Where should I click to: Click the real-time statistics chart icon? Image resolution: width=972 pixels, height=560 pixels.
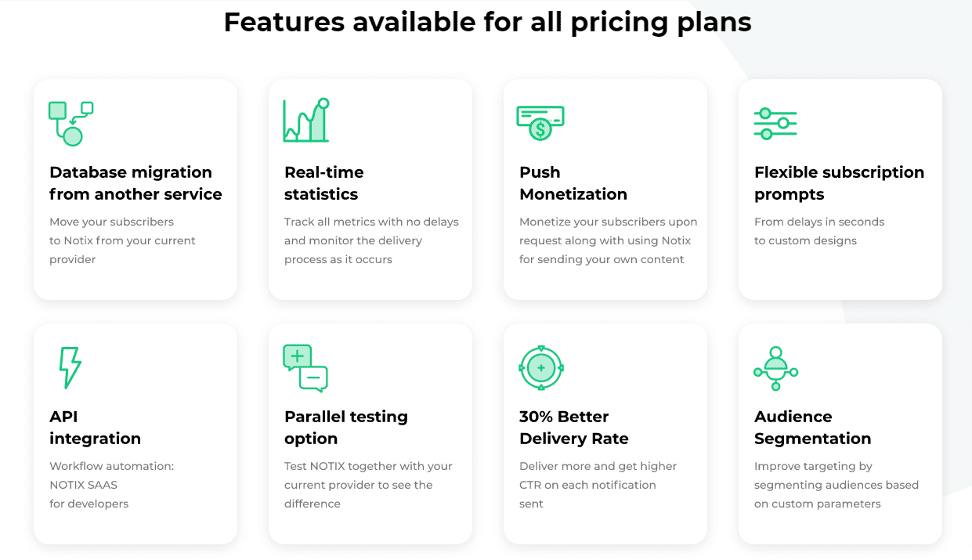pyautogui.click(x=306, y=120)
